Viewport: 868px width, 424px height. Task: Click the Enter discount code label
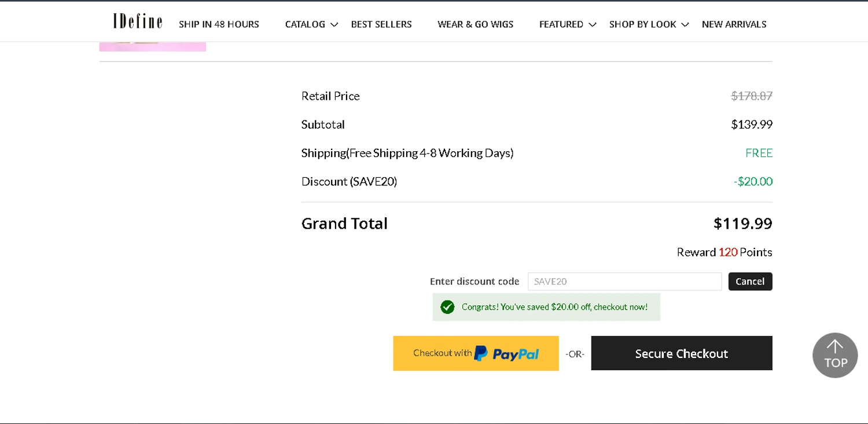tap(475, 282)
